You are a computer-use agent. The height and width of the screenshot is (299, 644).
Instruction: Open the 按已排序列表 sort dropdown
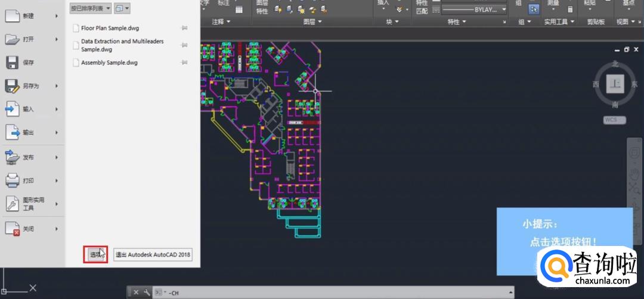(x=91, y=8)
